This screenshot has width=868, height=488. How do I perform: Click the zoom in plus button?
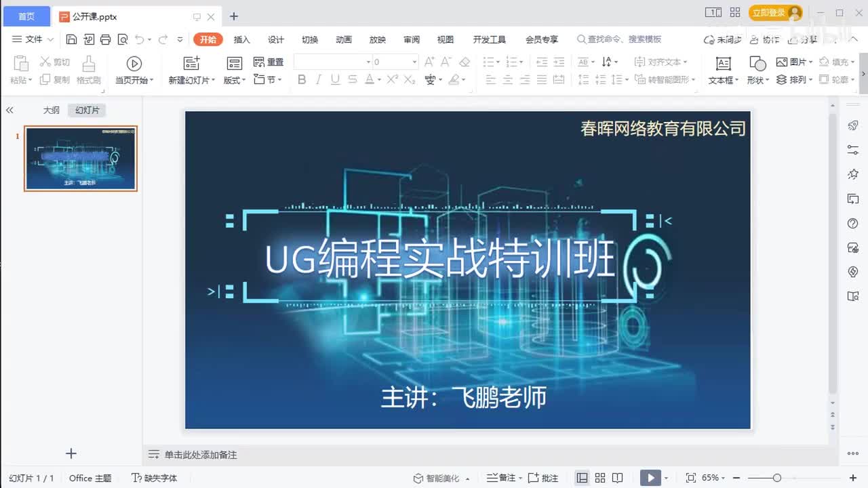(853, 478)
